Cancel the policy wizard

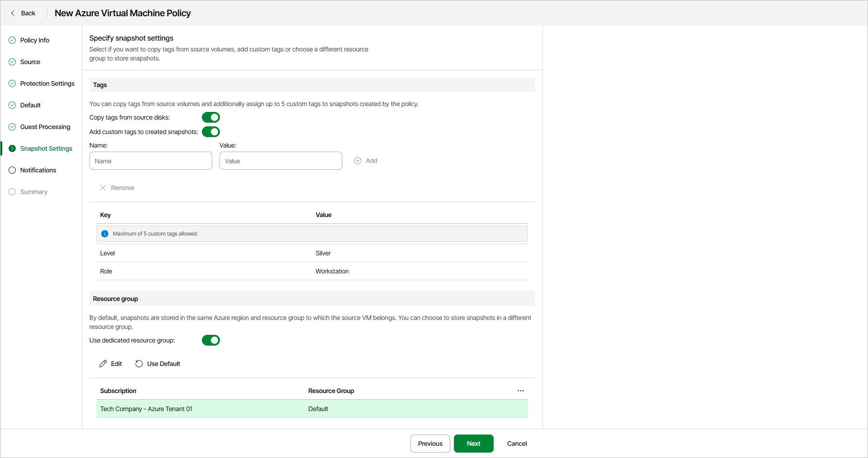click(516, 444)
